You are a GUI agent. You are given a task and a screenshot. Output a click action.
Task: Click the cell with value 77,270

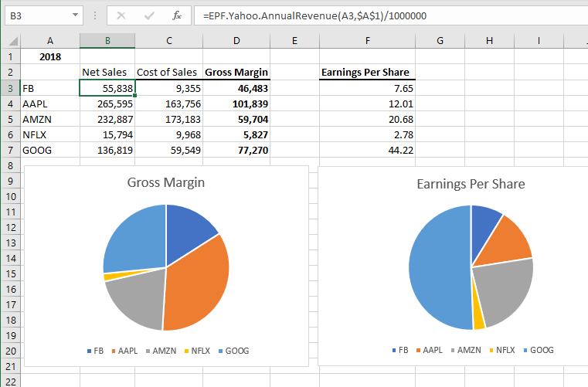[236, 150]
